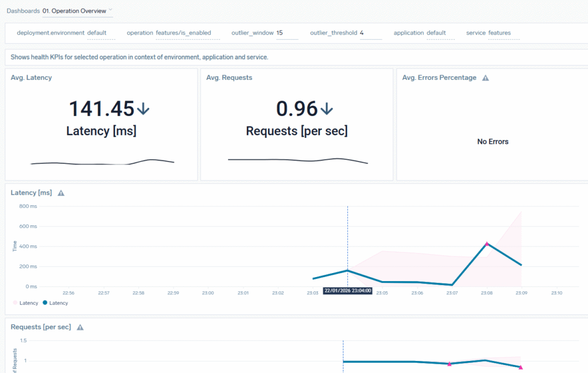This screenshot has width=588, height=373.
Task: Open the warning icon beside Requests [per sec]
Action: point(80,327)
